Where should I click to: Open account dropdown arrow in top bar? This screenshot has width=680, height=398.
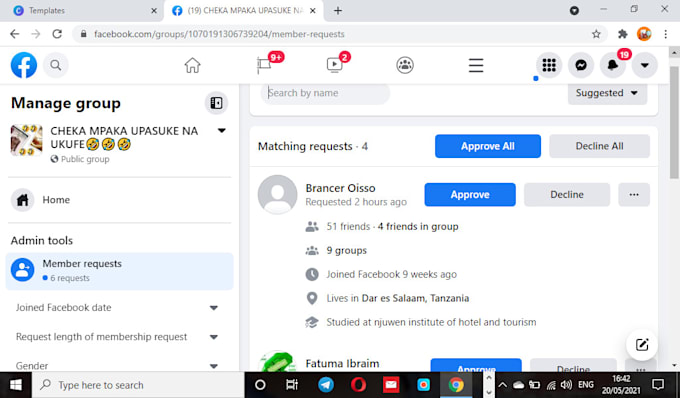(645, 65)
